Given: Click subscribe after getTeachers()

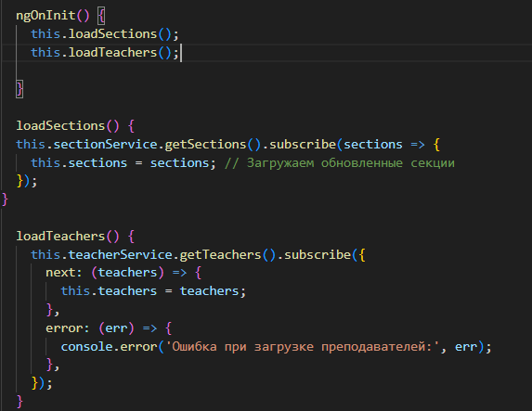Looking at the screenshot, I should click(x=318, y=255).
